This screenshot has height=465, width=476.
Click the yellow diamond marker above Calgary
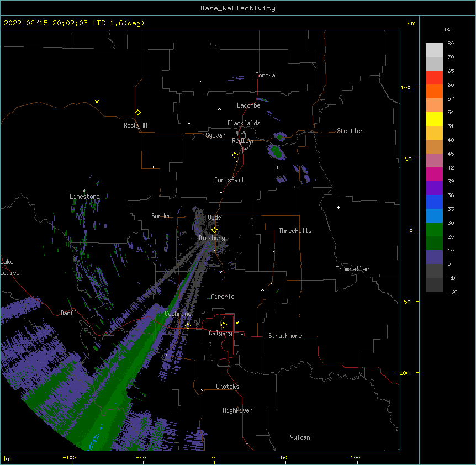coord(224,325)
